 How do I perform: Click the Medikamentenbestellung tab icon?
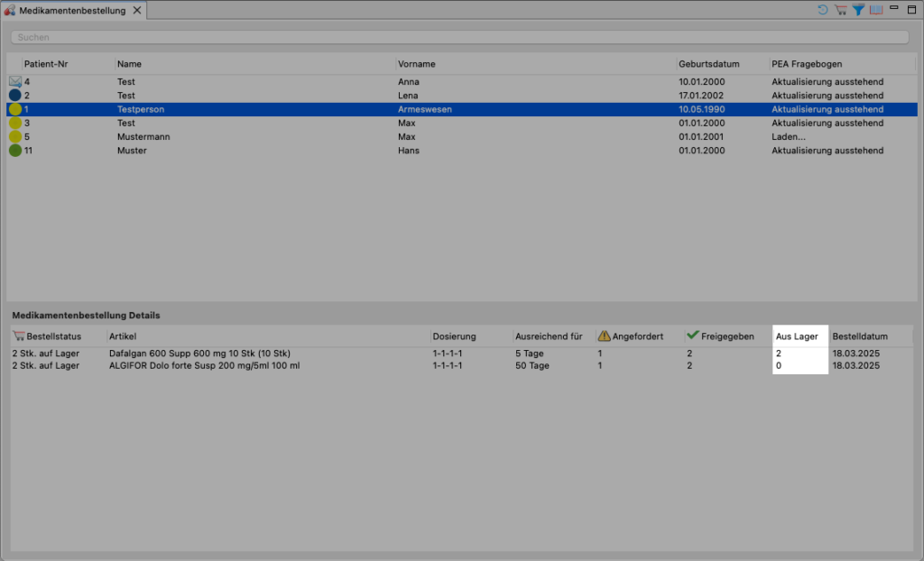coord(10,11)
